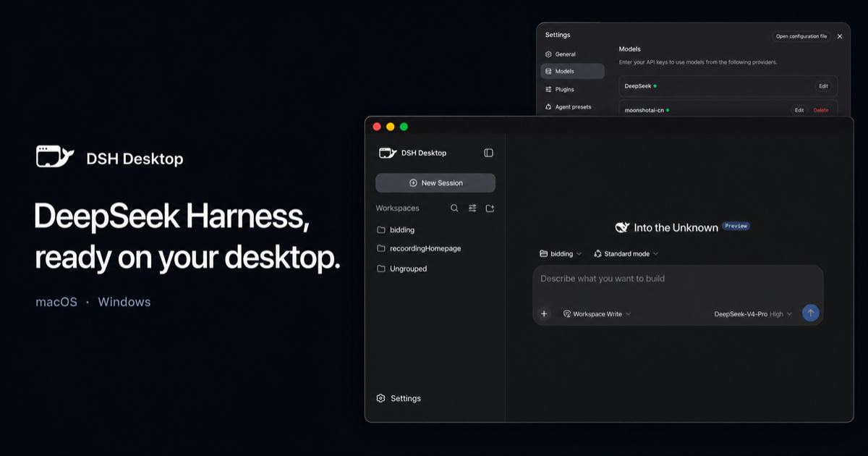Click the red macOS close button
Screen dimensions: 868x456
pyautogui.click(x=377, y=127)
